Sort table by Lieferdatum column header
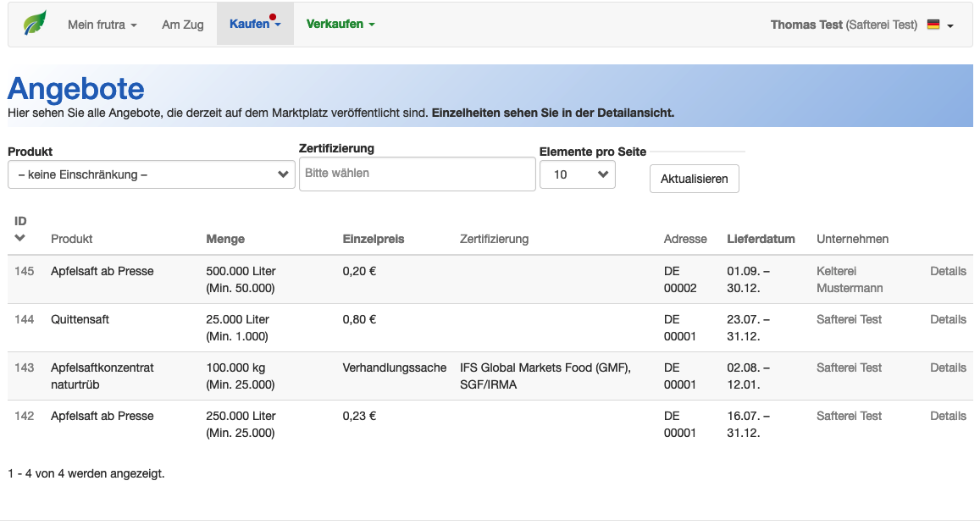 (761, 239)
